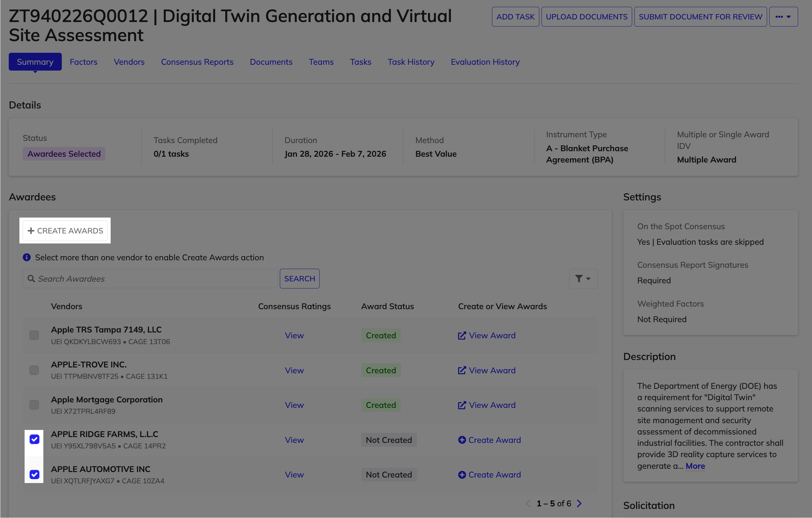This screenshot has height=518, width=812.
Task: Open the Task History tab
Action: [411, 62]
